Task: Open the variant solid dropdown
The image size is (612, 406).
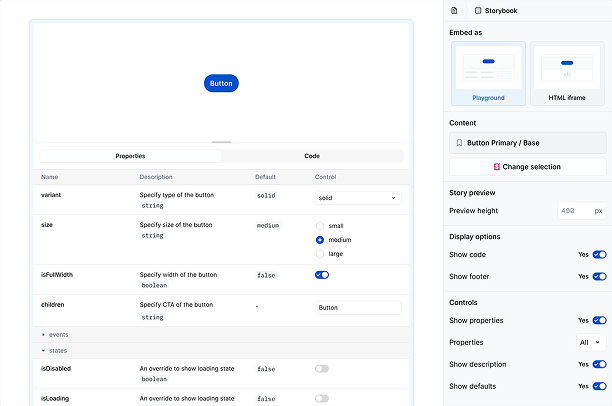Action: (x=358, y=198)
